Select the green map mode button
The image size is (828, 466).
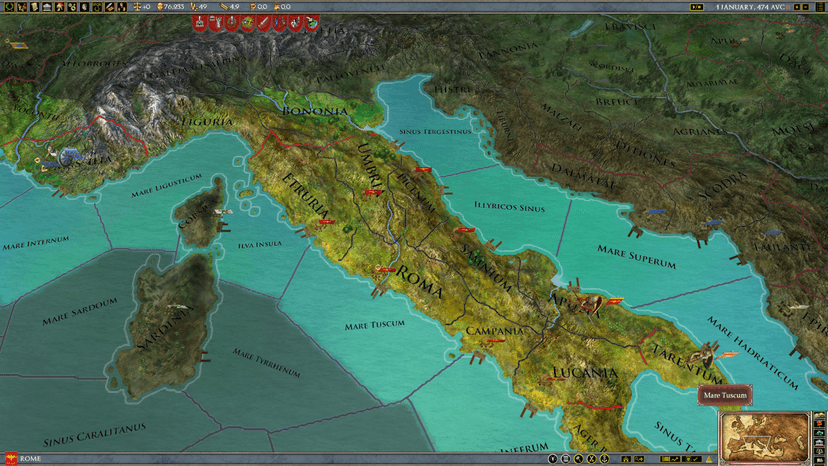coord(819,433)
